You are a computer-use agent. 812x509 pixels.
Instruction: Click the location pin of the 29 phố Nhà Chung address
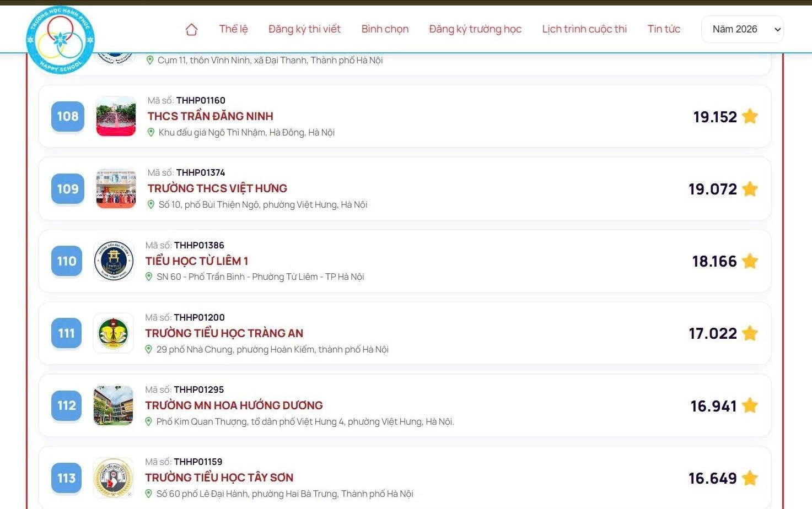[x=148, y=349]
